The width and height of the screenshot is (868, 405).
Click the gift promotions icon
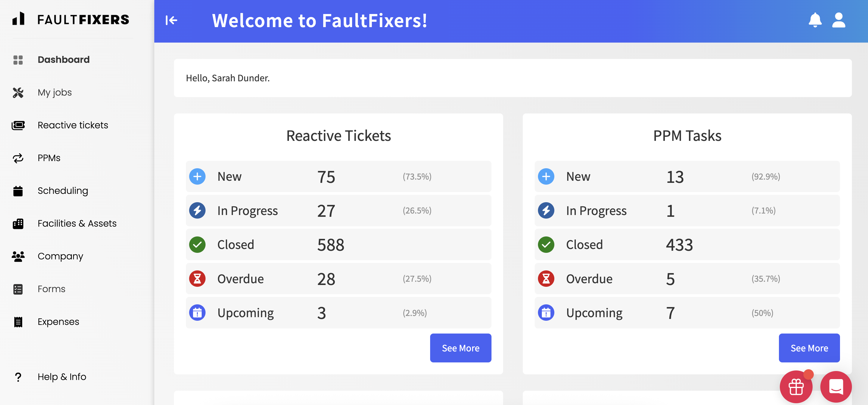[x=796, y=387]
